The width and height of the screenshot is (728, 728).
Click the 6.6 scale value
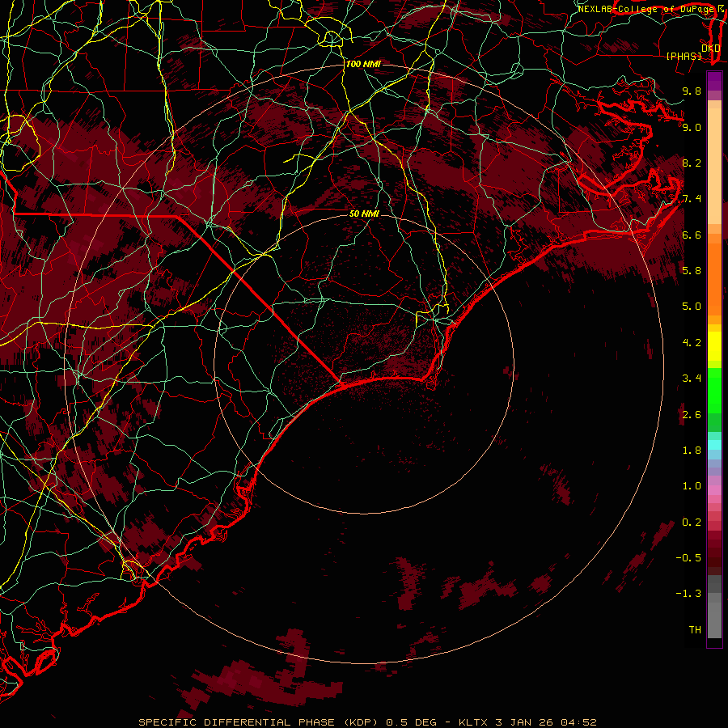tap(692, 235)
